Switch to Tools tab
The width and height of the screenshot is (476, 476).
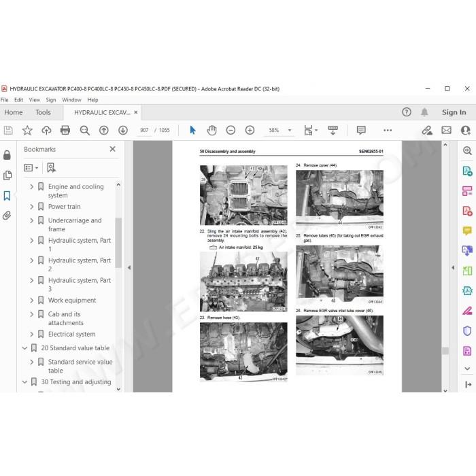click(x=43, y=112)
